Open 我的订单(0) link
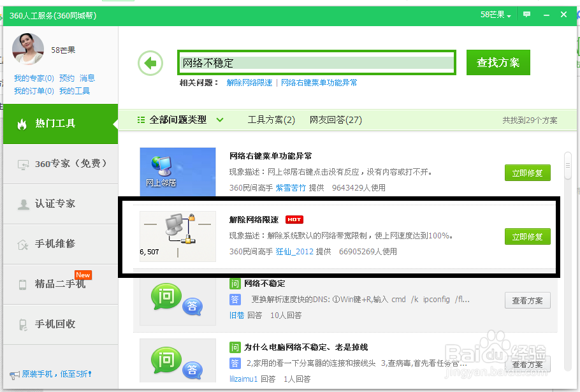Image resolution: width=580 pixels, height=392 pixels. (x=34, y=91)
